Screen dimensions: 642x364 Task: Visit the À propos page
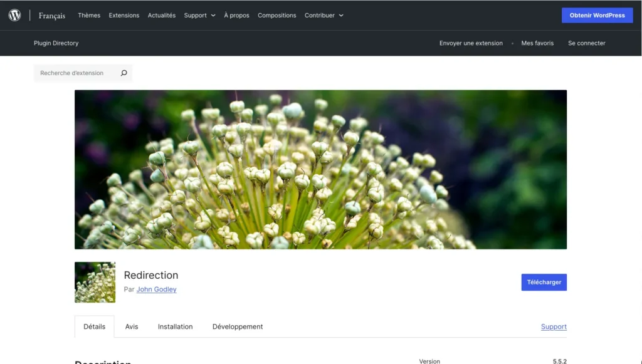click(x=236, y=15)
